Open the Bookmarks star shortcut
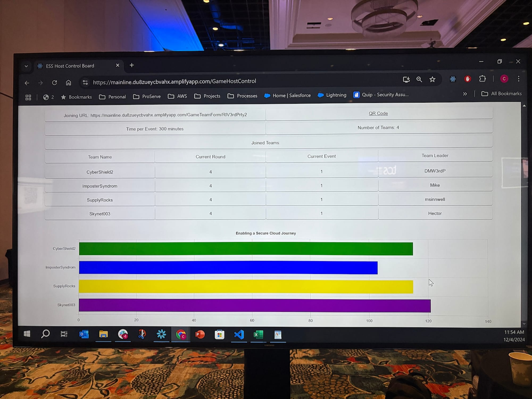532x399 pixels. tap(76, 97)
